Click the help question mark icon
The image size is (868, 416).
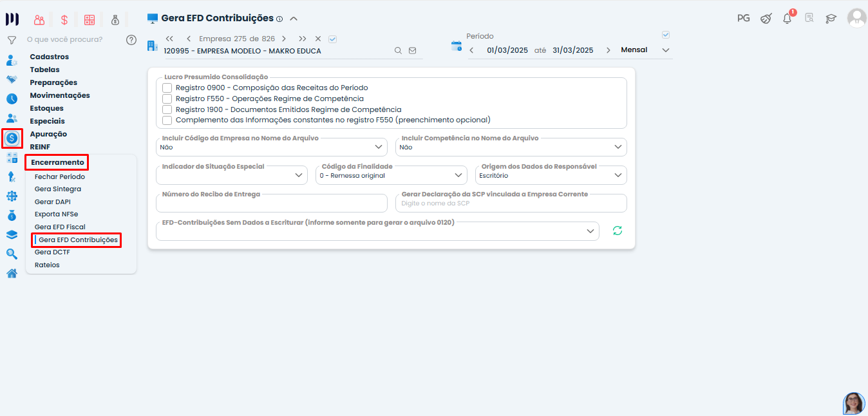(x=131, y=40)
